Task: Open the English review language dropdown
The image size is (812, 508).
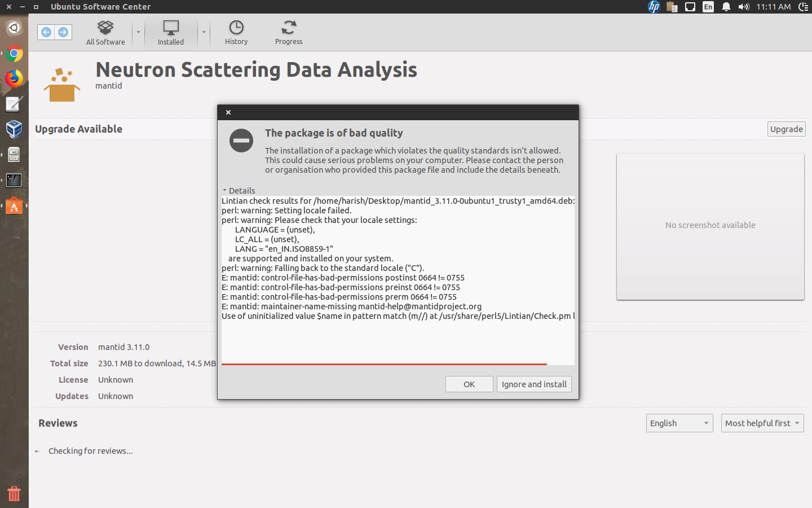Action: [x=679, y=423]
